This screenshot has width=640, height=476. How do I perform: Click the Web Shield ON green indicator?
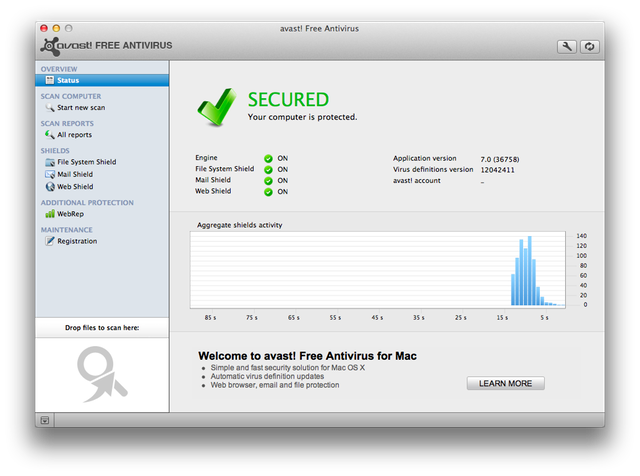(x=268, y=192)
